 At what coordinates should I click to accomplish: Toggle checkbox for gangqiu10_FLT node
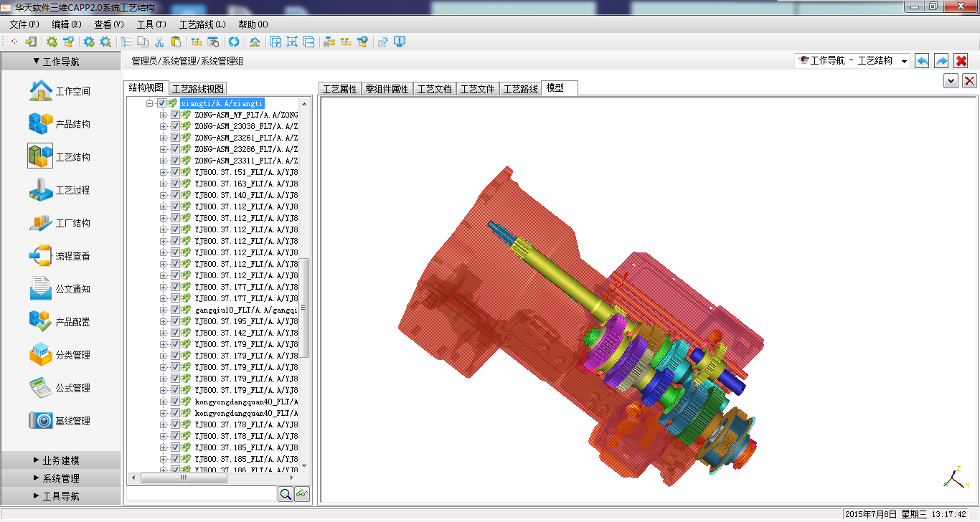coord(175,310)
